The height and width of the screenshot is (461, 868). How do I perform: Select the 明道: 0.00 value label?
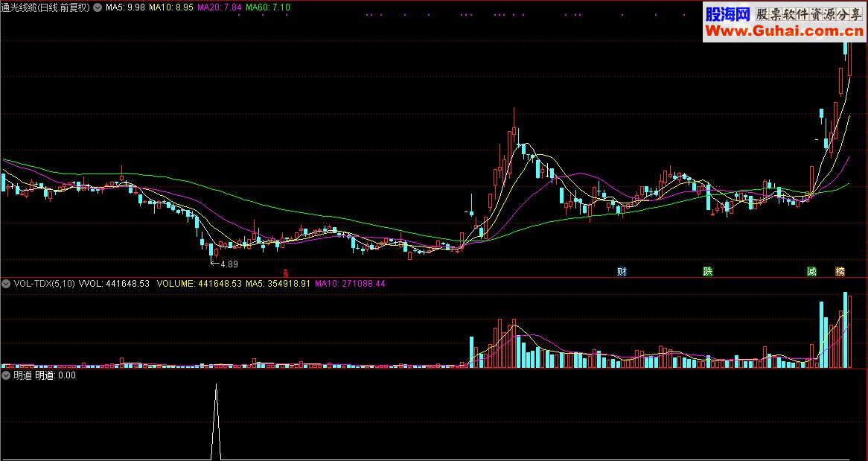pyautogui.click(x=55, y=375)
